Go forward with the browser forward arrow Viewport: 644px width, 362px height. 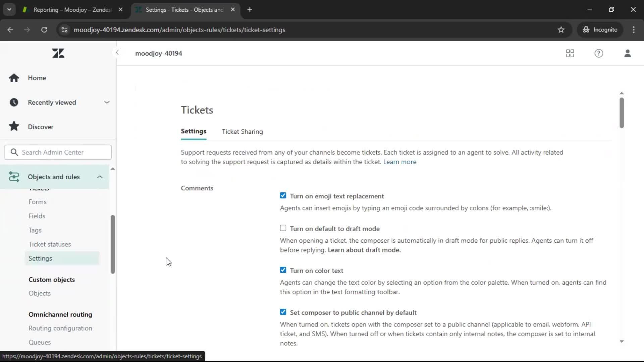[27, 29]
